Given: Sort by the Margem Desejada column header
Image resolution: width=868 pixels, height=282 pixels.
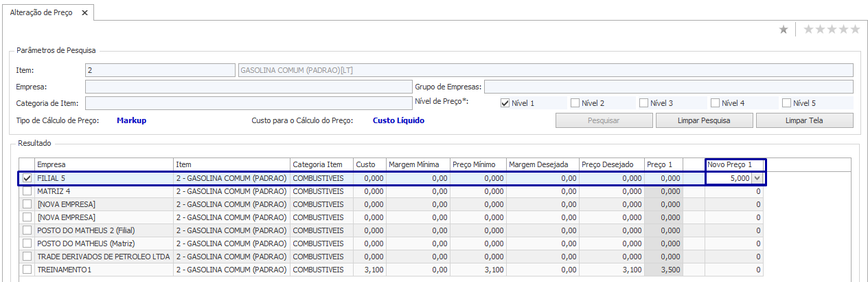Looking at the screenshot, I should pos(542,165).
